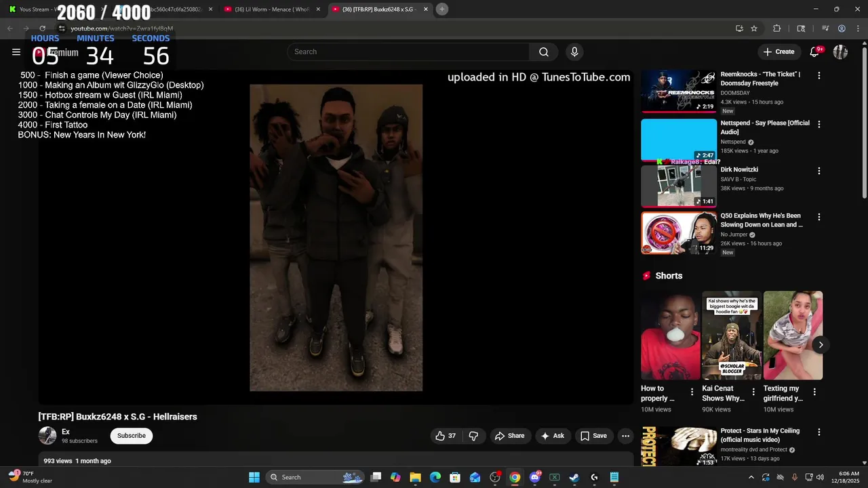Play Q50 Explains video thumbnail

pos(678,233)
